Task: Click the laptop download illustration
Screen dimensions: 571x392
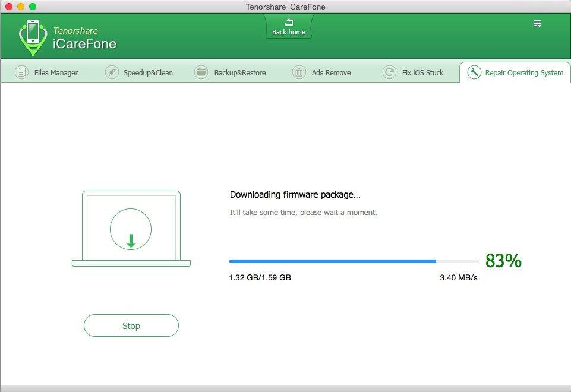Action: coord(131,229)
